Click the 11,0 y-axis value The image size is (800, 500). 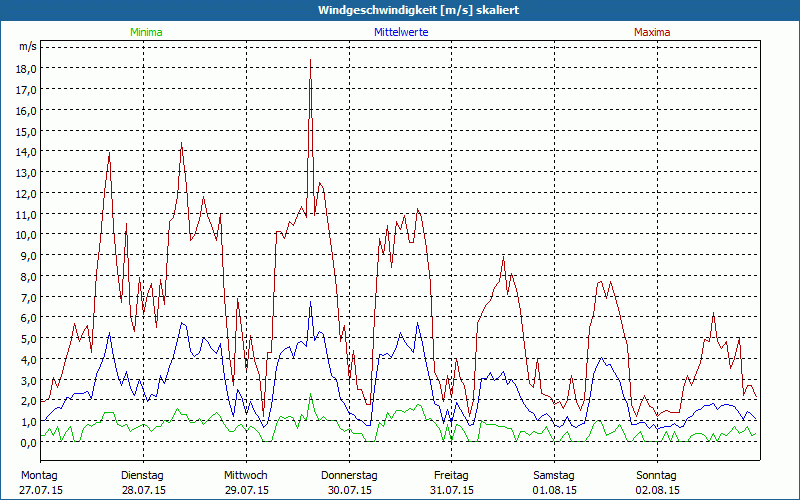pyautogui.click(x=27, y=214)
